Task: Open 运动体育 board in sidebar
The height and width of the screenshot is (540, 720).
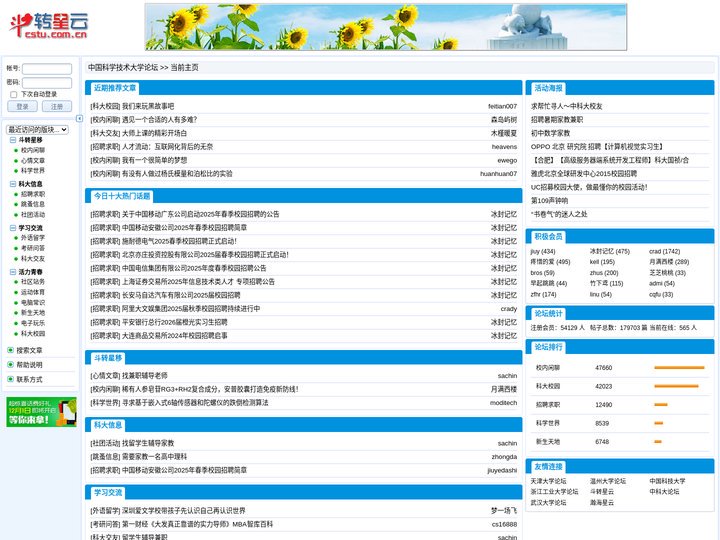Action: click(x=33, y=292)
